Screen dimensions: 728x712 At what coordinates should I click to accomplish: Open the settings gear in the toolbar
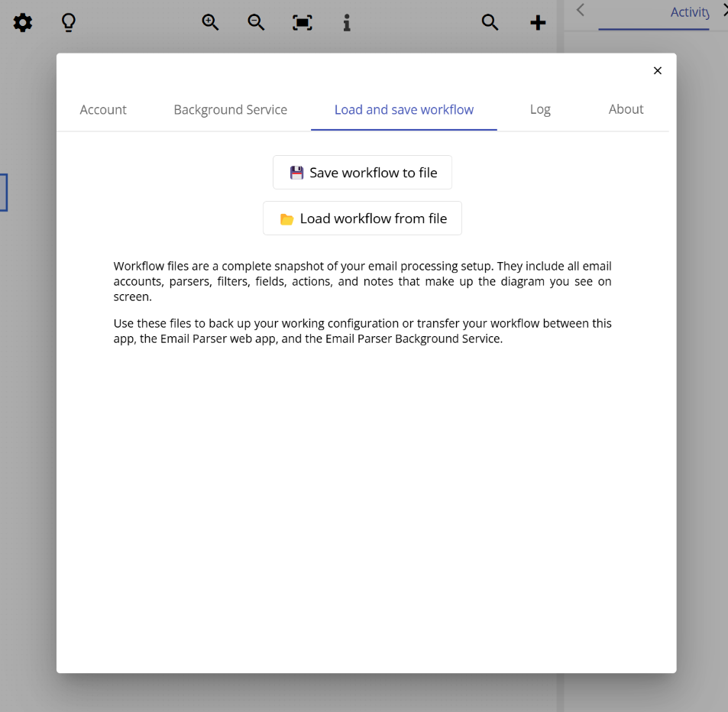[22, 22]
